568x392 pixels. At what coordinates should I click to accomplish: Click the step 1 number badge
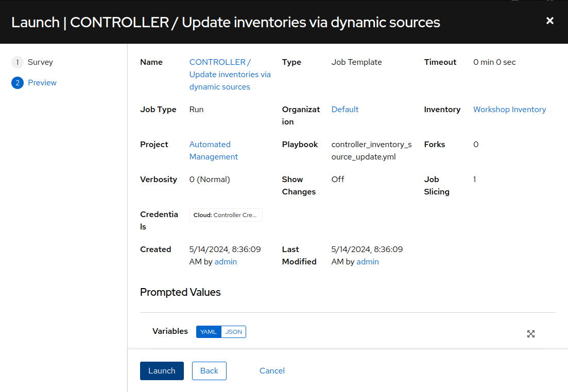(18, 62)
